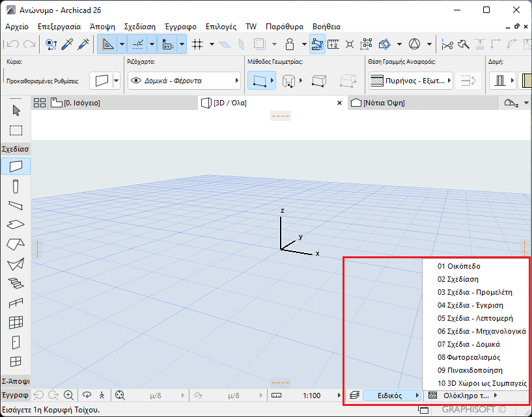
Task: Pick the Stair tool in toolbox
Action: (x=16, y=283)
